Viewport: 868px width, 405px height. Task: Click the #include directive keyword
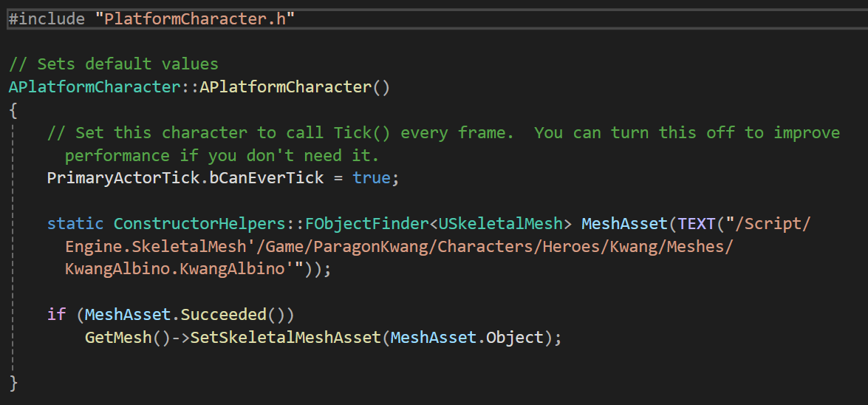47,19
